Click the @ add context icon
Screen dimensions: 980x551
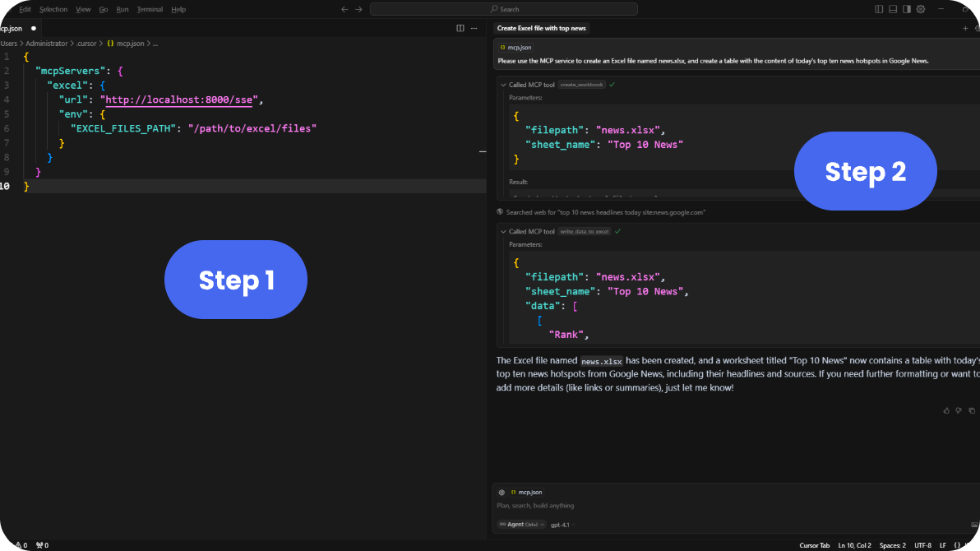(502, 492)
